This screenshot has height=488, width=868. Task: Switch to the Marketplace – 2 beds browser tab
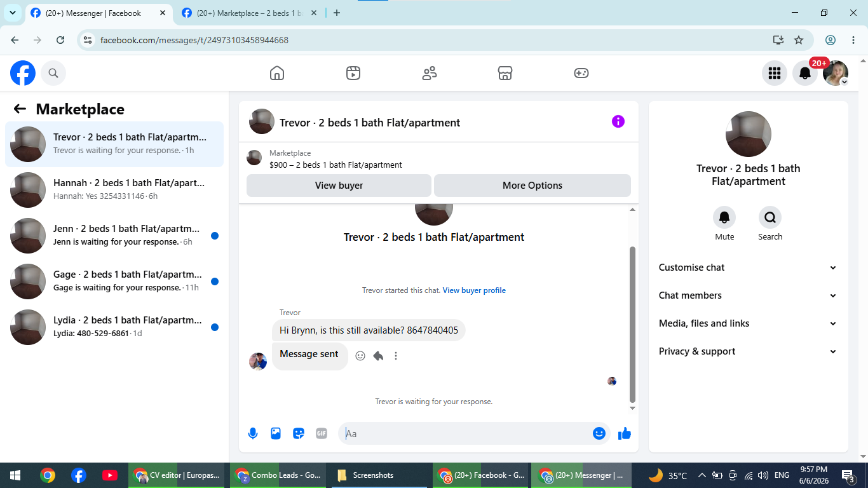tap(249, 13)
